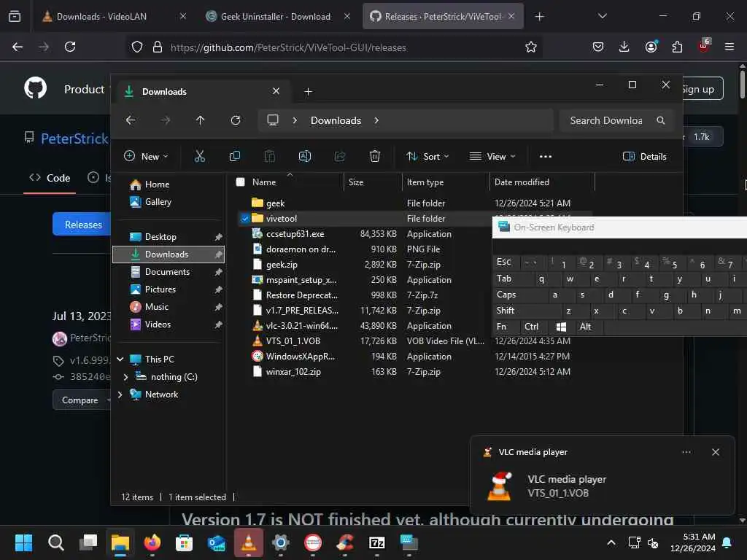Click the Paste icon in Explorer toolbar

pyautogui.click(x=270, y=156)
